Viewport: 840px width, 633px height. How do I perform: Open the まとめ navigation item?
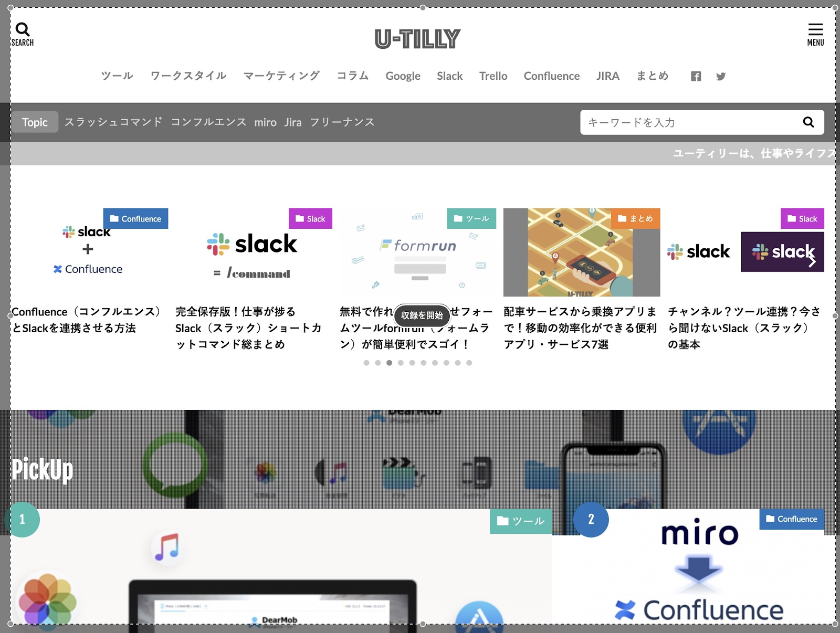[x=653, y=76]
